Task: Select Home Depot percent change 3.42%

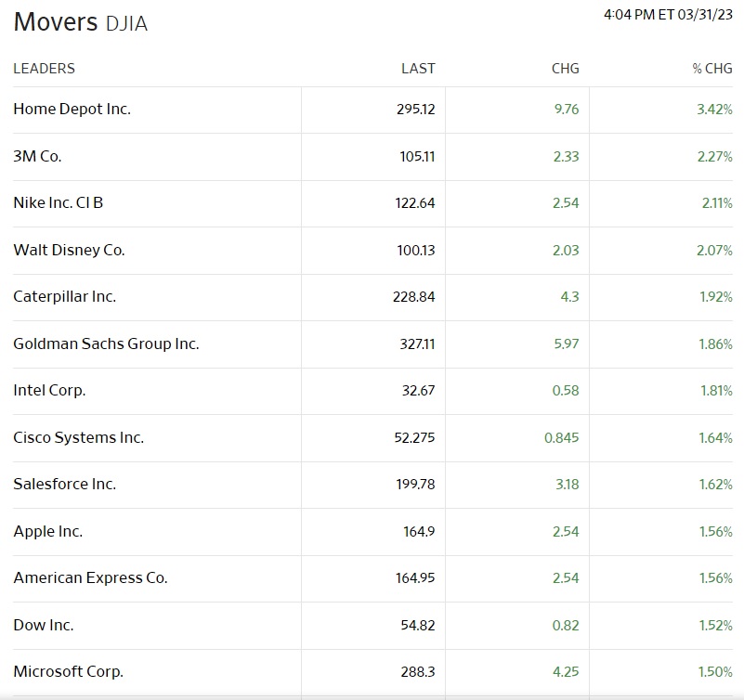Action: [x=714, y=109]
